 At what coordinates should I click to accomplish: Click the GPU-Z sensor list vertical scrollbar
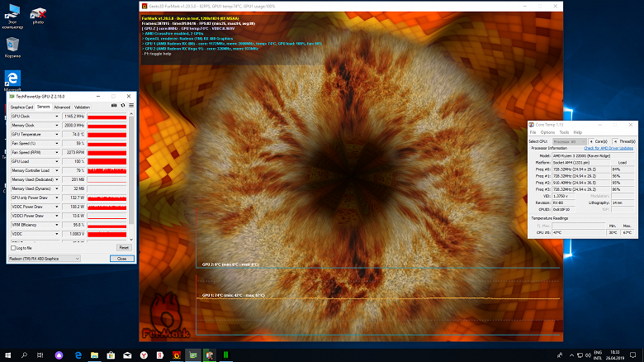(x=131, y=177)
